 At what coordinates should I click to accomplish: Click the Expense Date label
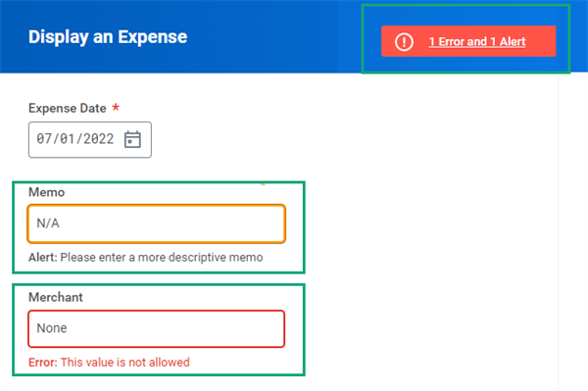[68, 109]
